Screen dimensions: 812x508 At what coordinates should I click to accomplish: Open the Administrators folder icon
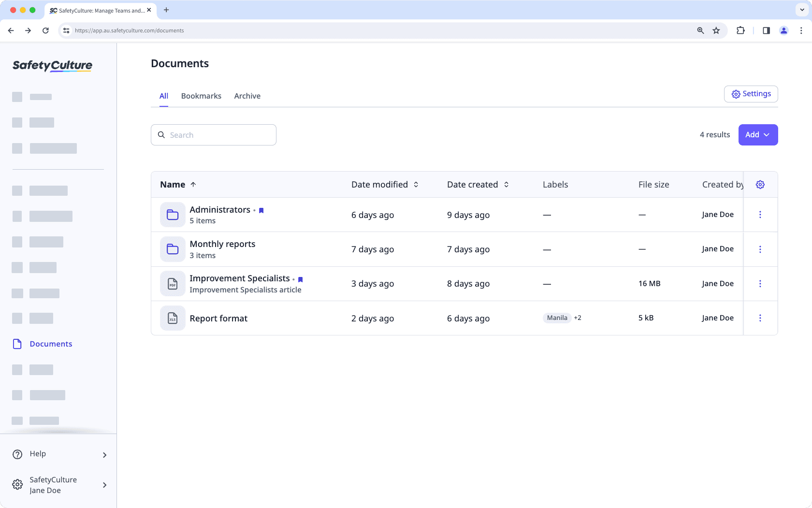click(172, 215)
